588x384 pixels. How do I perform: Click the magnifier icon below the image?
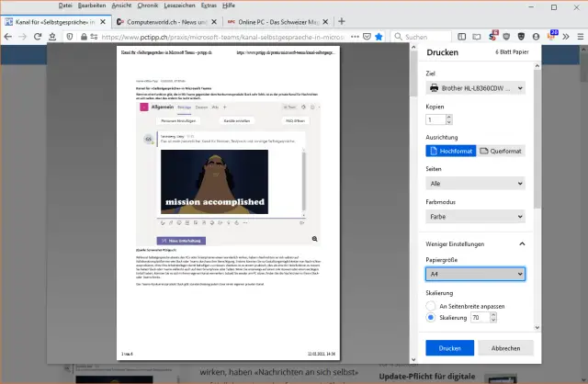pyautogui.click(x=314, y=238)
